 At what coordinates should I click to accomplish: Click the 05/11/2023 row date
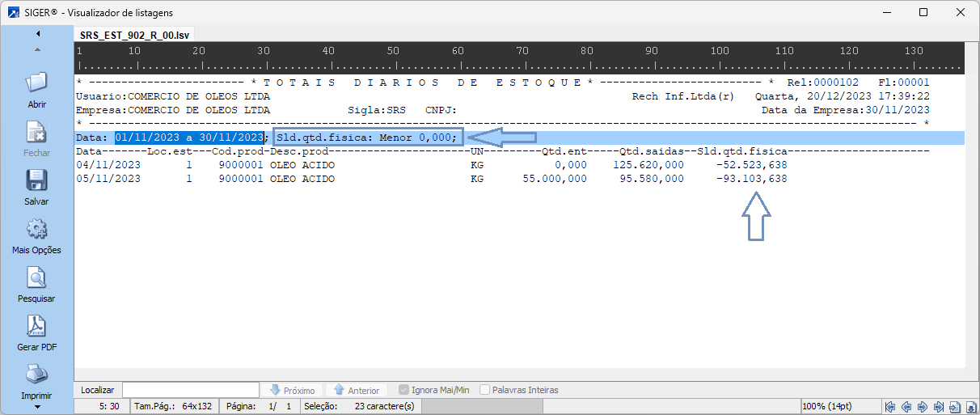pyautogui.click(x=108, y=179)
